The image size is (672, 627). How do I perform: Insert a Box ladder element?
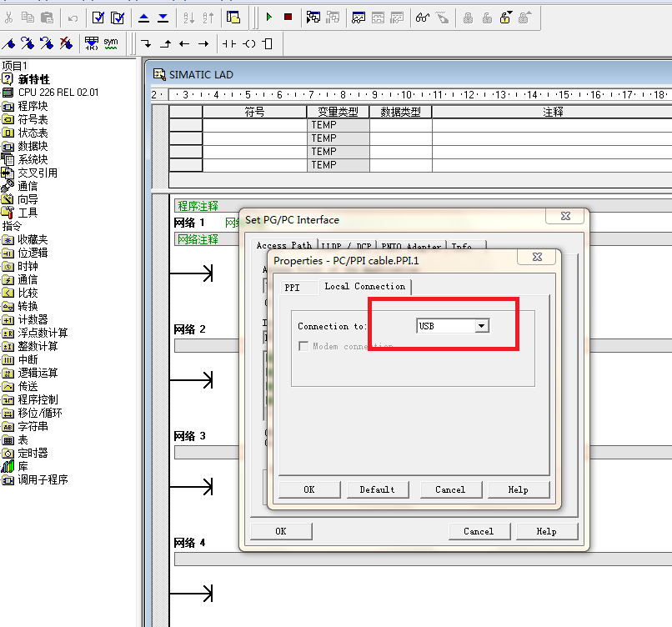tap(268, 43)
